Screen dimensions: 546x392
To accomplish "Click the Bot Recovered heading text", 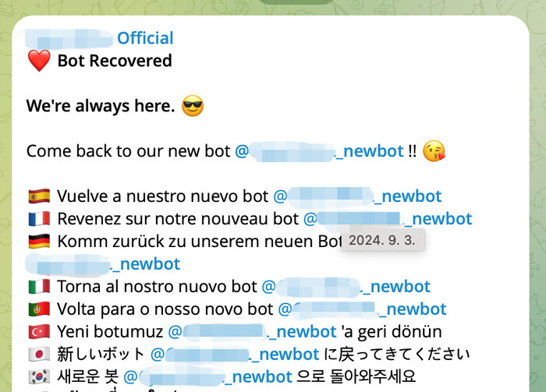I will tap(115, 61).
